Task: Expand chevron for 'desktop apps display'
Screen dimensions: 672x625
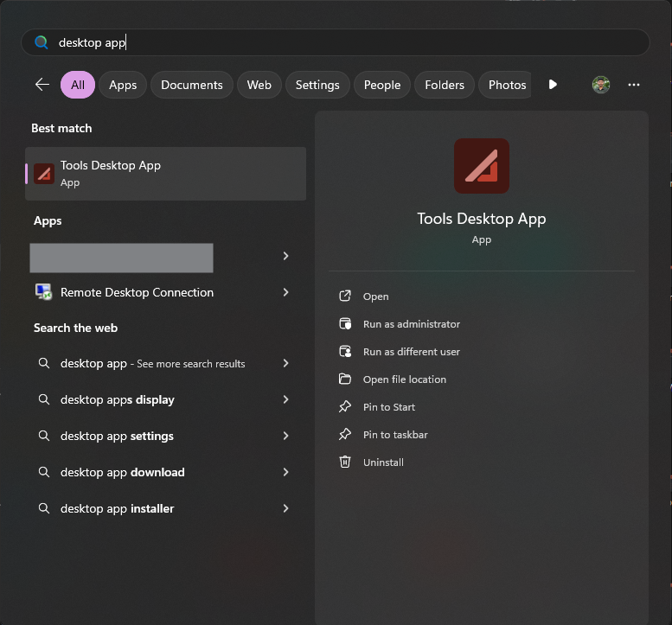Action: click(x=286, y=399)
